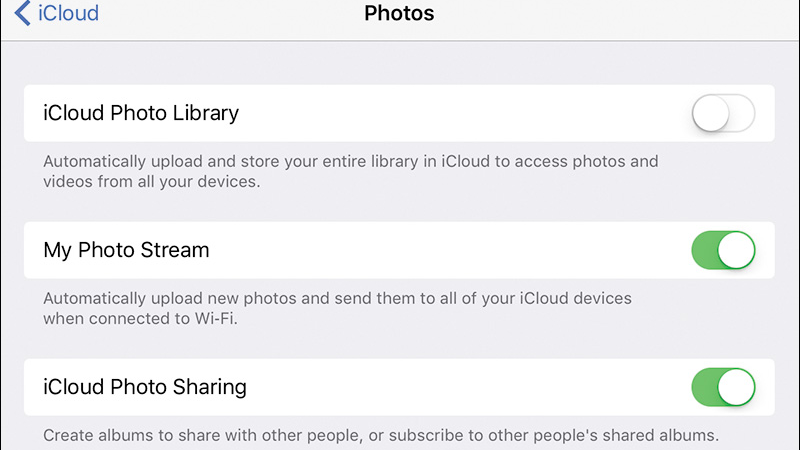The height and width of the screenshot is (450, 800).
Task: Click the 'Automatically upload and store' description text
Action: (351, 171)
